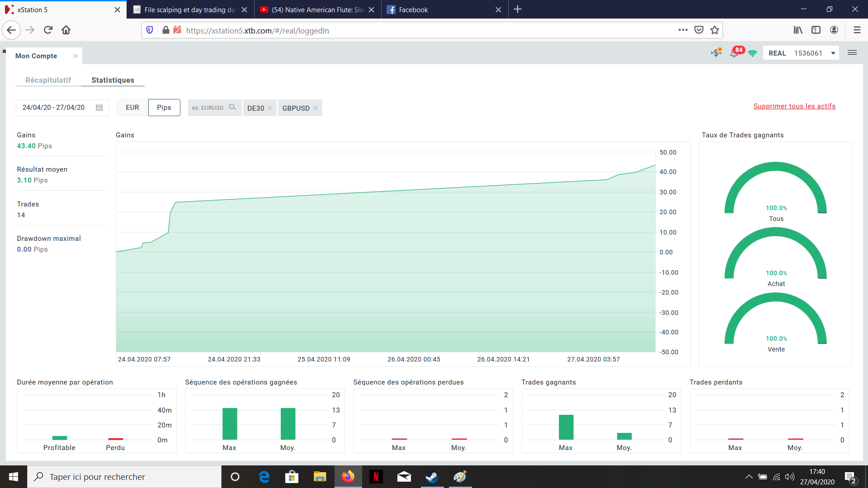Remove the DE30 asset filter
868x488 pixels.
coord(270,108)
